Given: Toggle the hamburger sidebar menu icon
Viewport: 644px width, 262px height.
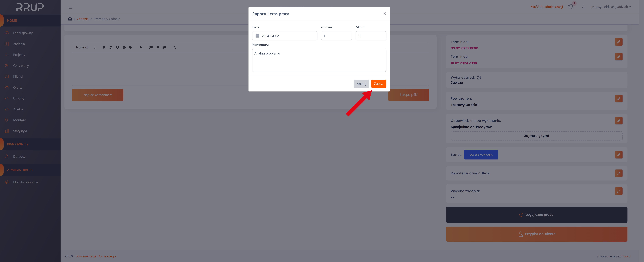Looking at the screenshot, I should [70, 7].
